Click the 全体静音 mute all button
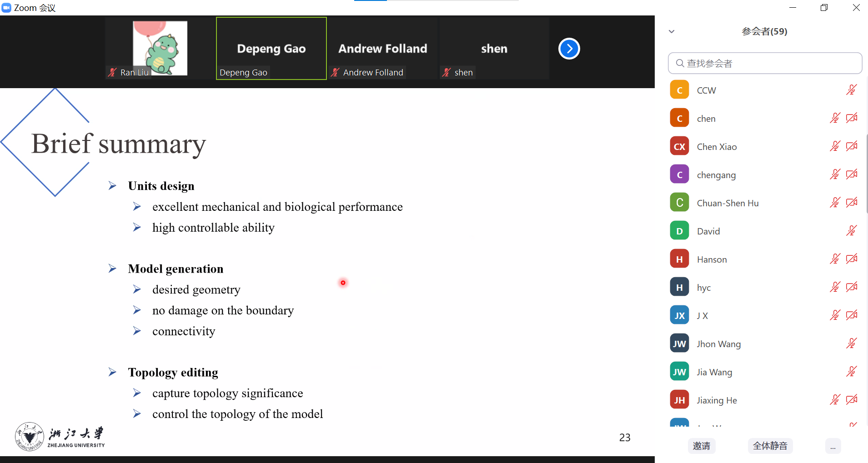The height and width of the screenshot is (463, 868). (x=770, y=446)
